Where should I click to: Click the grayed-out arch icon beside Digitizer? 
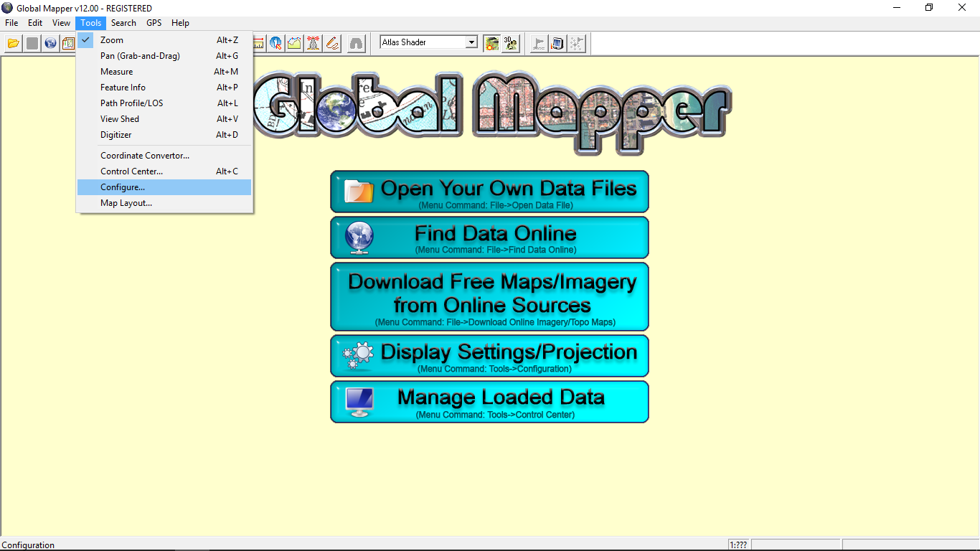click(x=356, y=43)
